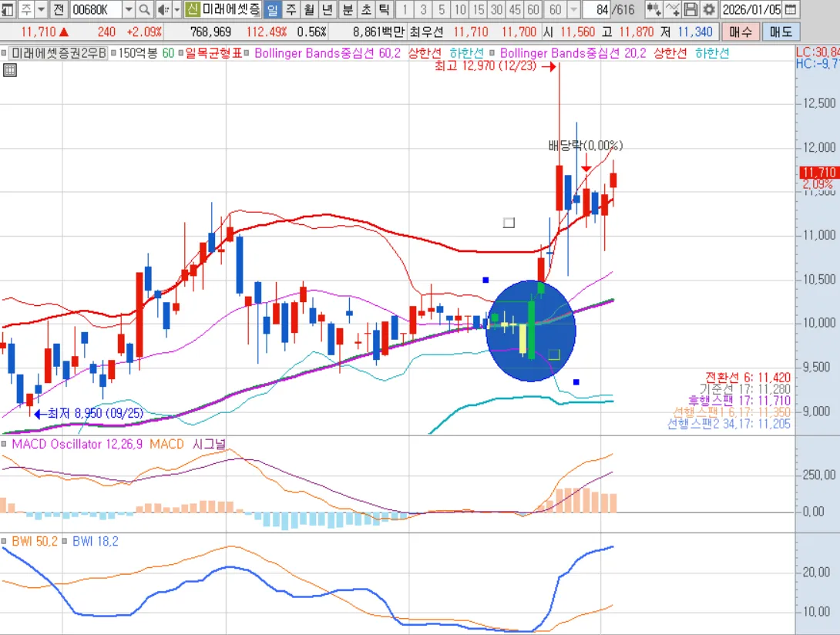This screenshot has height=635, width=840.
Task: Click the grid icon at chart top-left
Action: pos(10,70)
